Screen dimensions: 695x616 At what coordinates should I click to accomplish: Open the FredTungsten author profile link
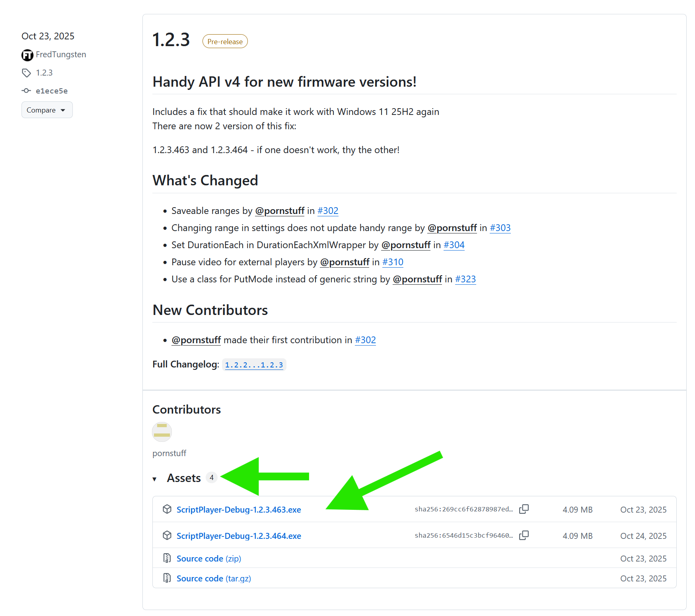tap(61, 54)
